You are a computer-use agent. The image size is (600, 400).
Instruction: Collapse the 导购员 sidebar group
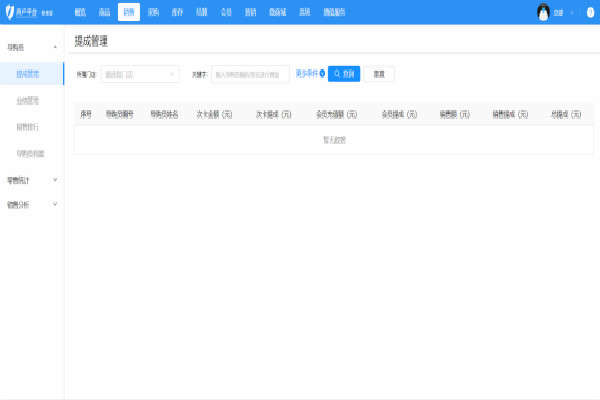pos(54,47)
